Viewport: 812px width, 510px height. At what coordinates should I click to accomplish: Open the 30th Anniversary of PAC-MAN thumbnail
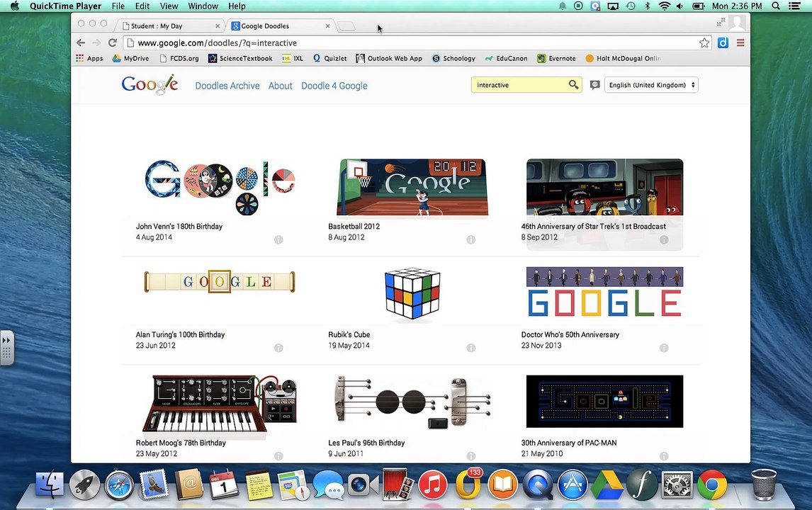coord(604,401)
